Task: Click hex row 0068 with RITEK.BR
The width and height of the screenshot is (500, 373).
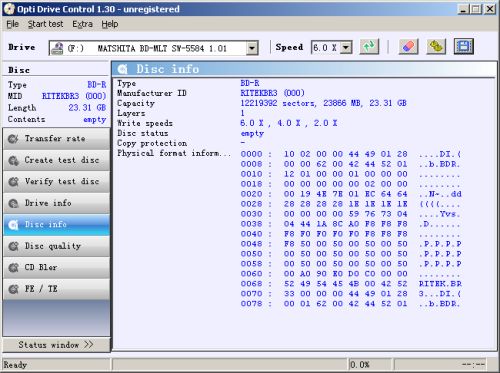Action: (x=351, y=284)
